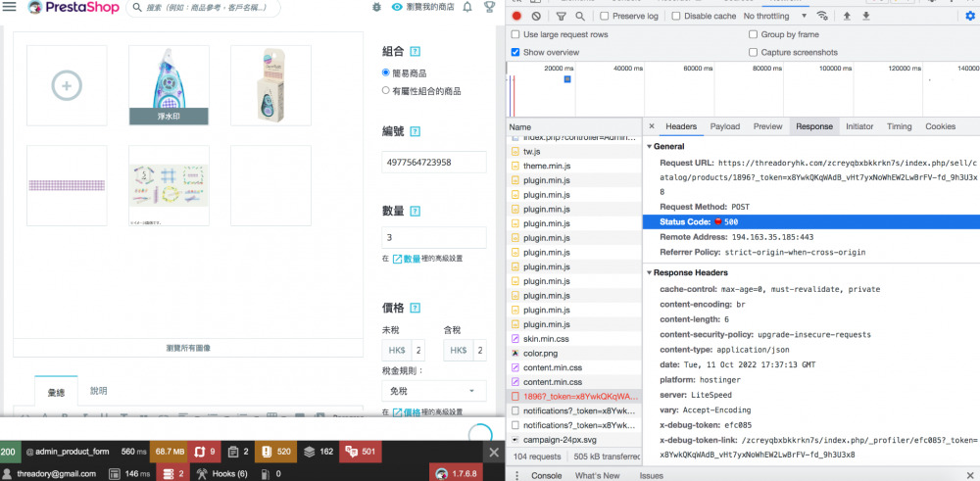Switch to Cookies tab
The width and height of the screenshot is (980, 481).
click(940, 126)
